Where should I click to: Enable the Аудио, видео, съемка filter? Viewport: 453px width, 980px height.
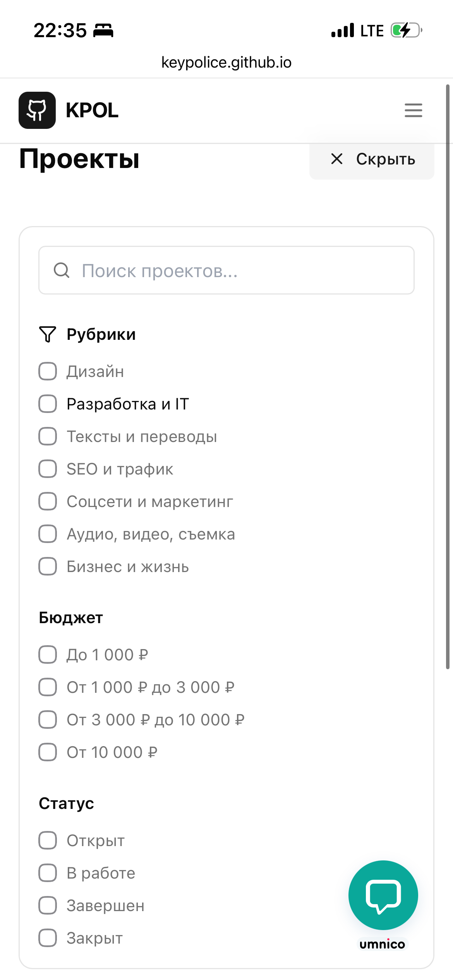click(x=47, y=535)
